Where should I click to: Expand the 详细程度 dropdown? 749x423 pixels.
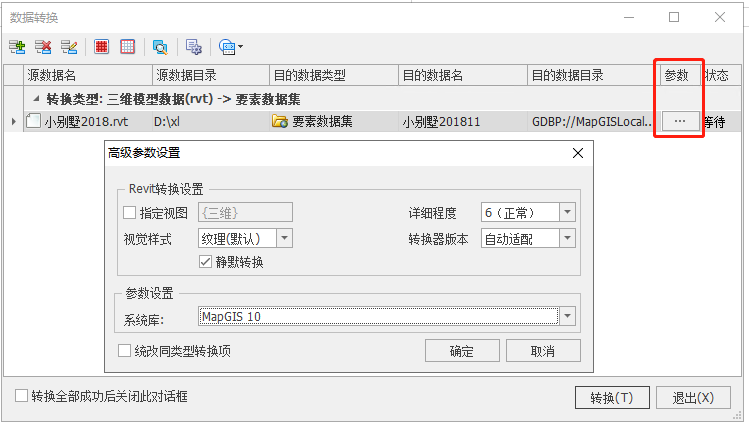pyautogui.click(x=567, y=212)
